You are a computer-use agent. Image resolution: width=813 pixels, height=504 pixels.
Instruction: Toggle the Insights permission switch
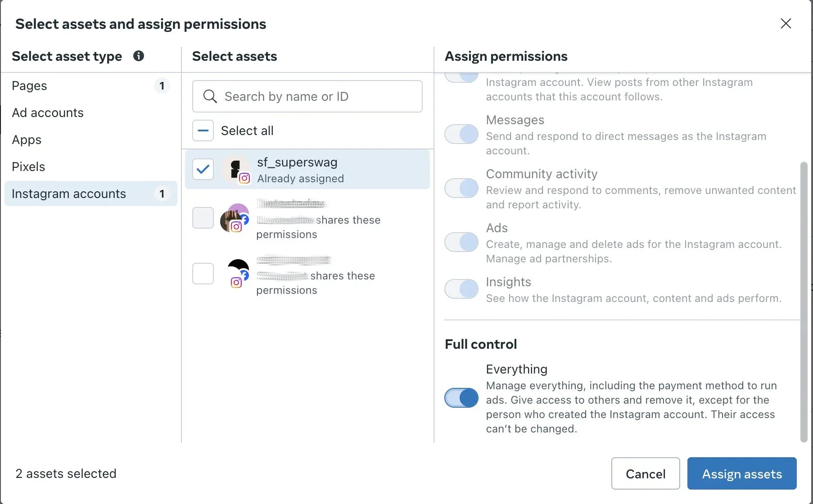click(461, 289)
